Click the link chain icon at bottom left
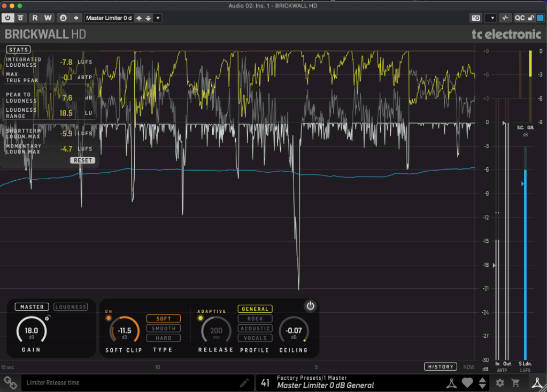 [x=10, y=382]
